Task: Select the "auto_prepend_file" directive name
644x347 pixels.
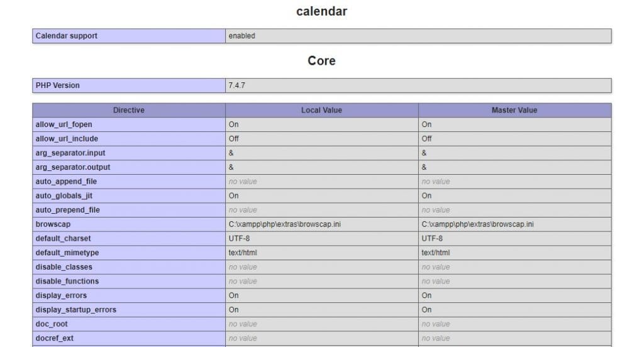Action: tap(68, 210)
